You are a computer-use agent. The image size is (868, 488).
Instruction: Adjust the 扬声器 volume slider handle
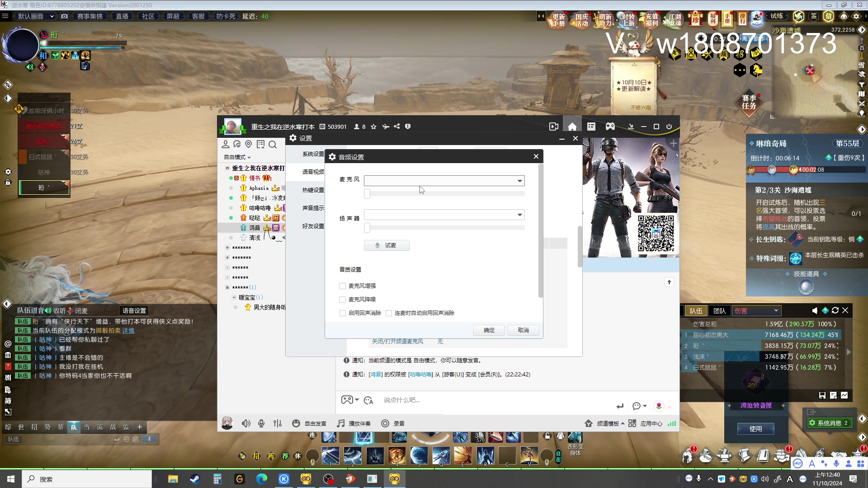[x=367, y=228]
